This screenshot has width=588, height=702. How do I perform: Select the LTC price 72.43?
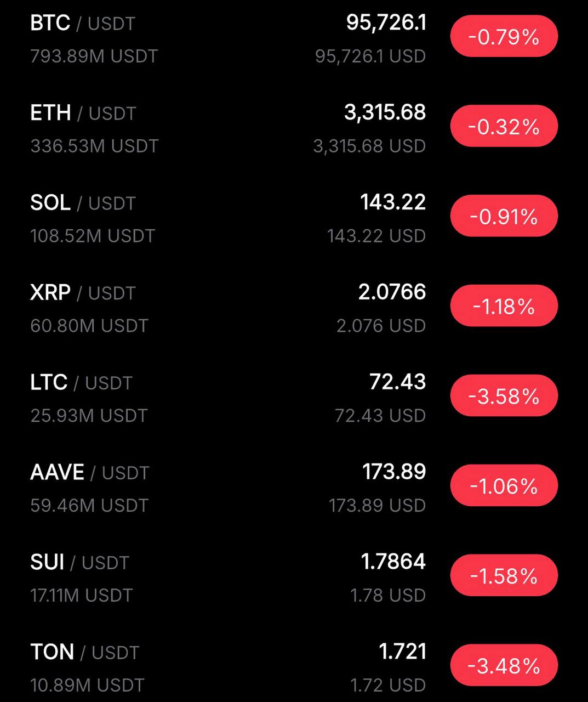(x=397, y=382)
